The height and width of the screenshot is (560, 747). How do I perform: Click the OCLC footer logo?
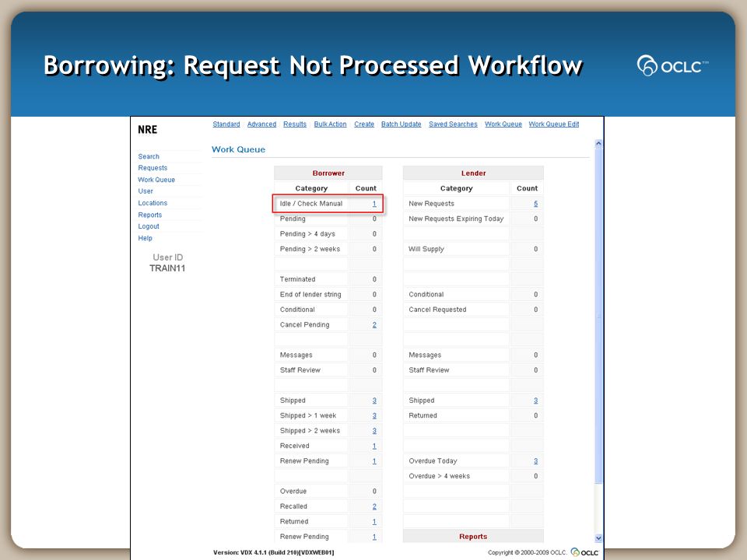pyautogui.click(x=584, y=552)
